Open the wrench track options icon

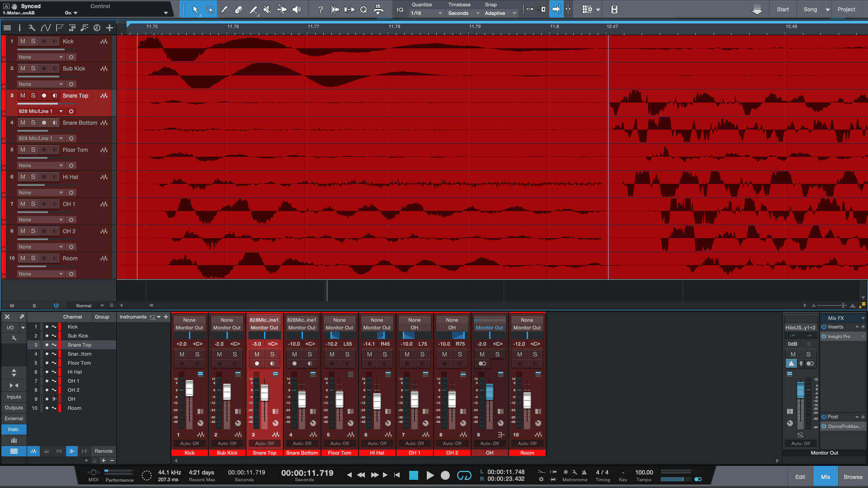pyautogui.click(x=32, y=28)
